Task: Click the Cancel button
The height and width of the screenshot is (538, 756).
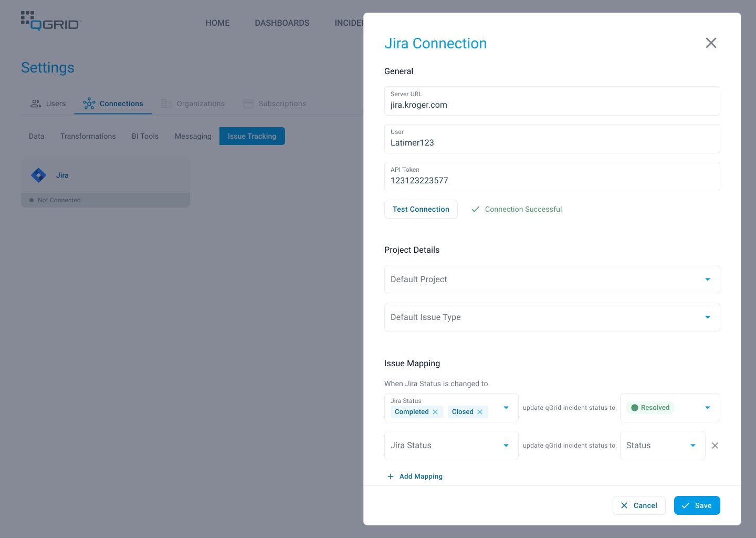Action: [x=639, y=505]
